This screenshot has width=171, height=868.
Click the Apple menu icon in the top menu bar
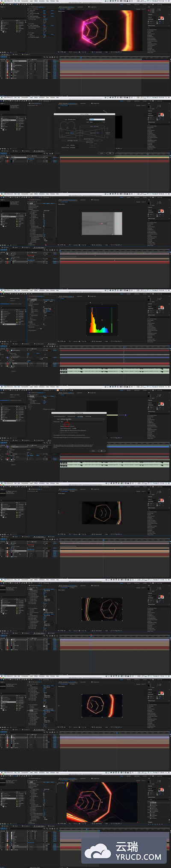1,1
